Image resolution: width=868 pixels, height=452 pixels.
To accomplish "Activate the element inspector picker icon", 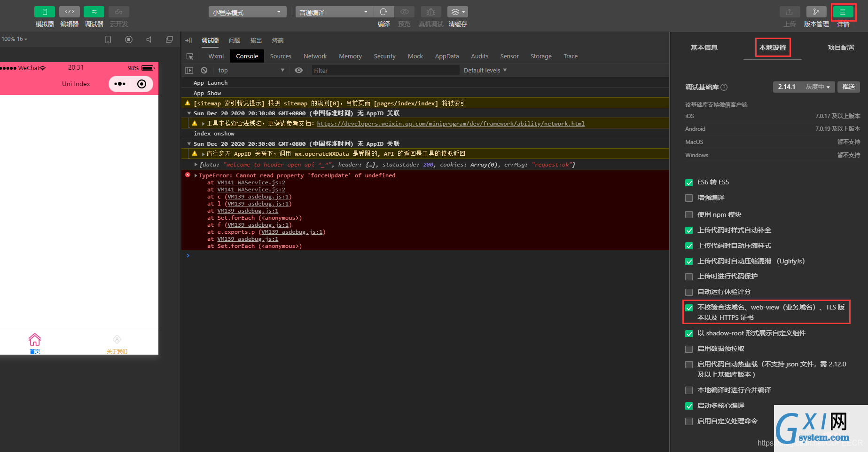I will (190, 56).
